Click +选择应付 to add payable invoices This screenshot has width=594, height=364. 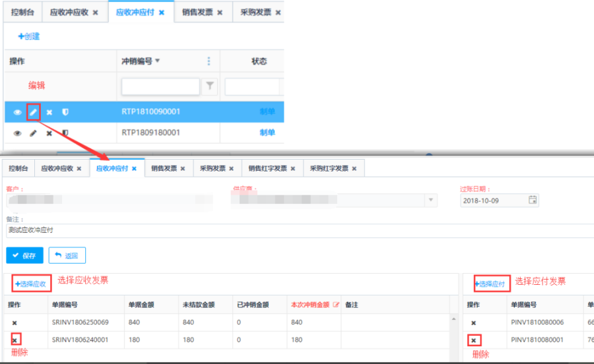pos(491,284)
